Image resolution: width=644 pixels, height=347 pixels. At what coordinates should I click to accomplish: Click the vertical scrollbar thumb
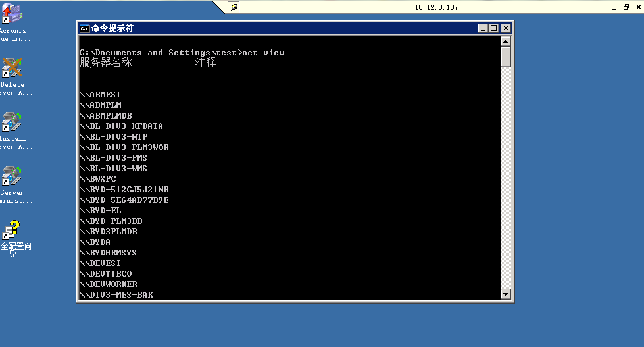[x=506, y=57]
